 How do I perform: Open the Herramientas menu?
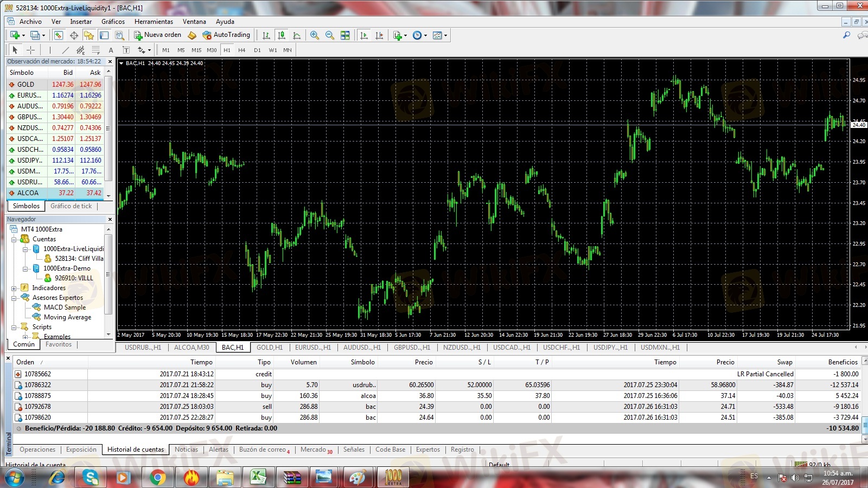click(x=154, y=22)
